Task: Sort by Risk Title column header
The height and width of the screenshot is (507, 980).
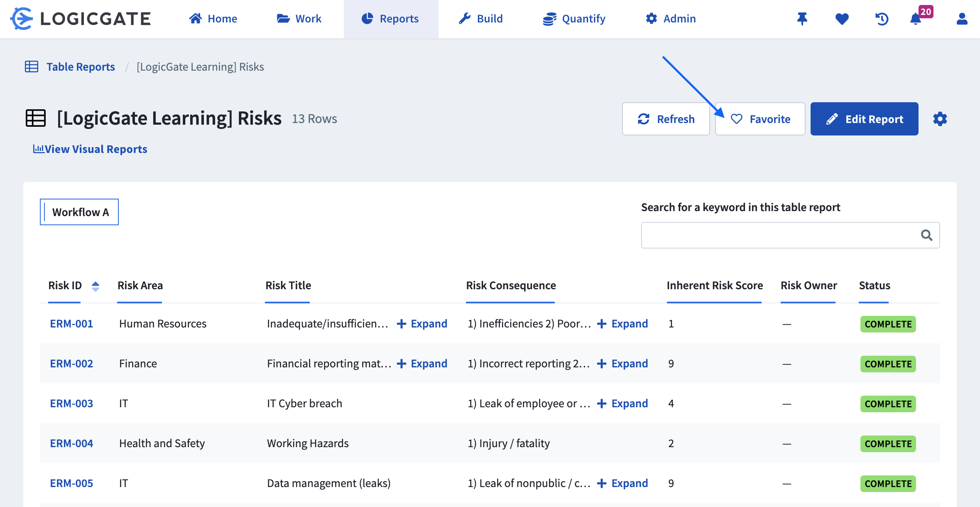Action: pos(288,285)
